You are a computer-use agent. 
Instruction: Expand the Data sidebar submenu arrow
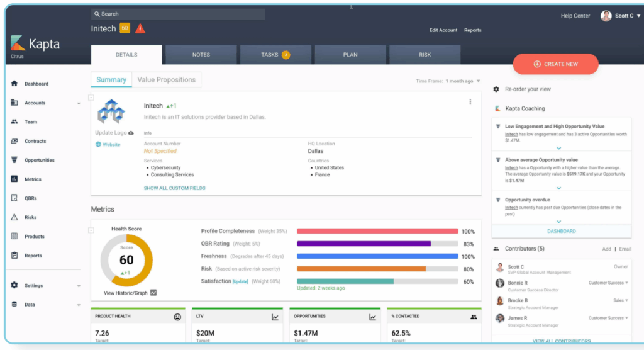(79, 305)
